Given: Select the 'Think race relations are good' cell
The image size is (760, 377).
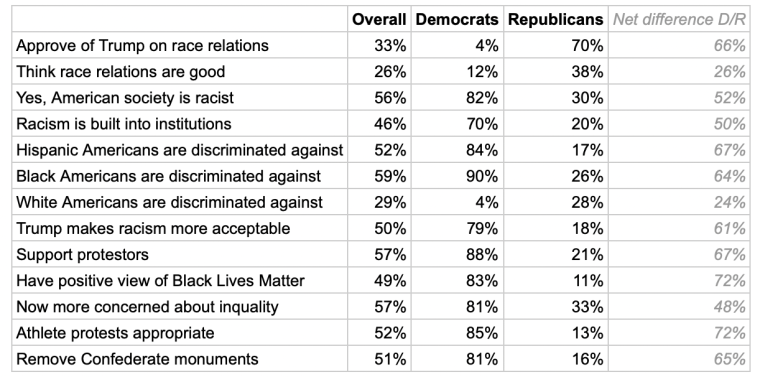Looking at the screenshot, I should tap(121, 72).
